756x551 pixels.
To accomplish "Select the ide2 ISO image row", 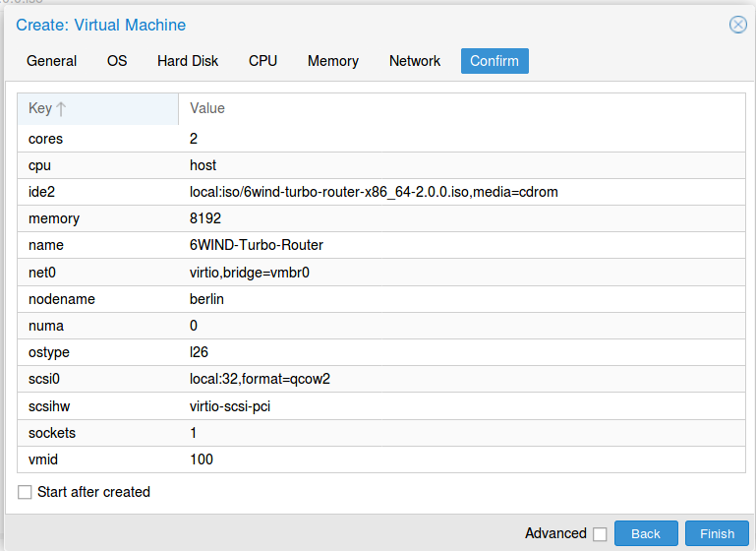I will (x=374, y=192).
